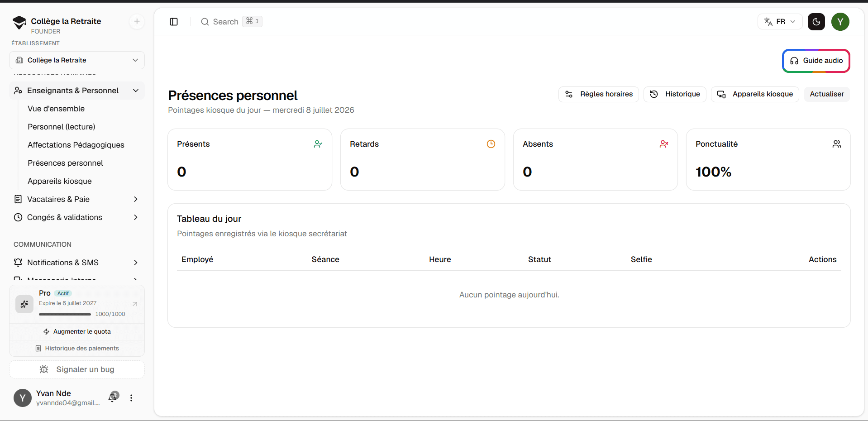The height and width of the screenshot is (421, 868).
Task: Click the people icon next to Enseignants & Personnel
Action: coord(18,91)
